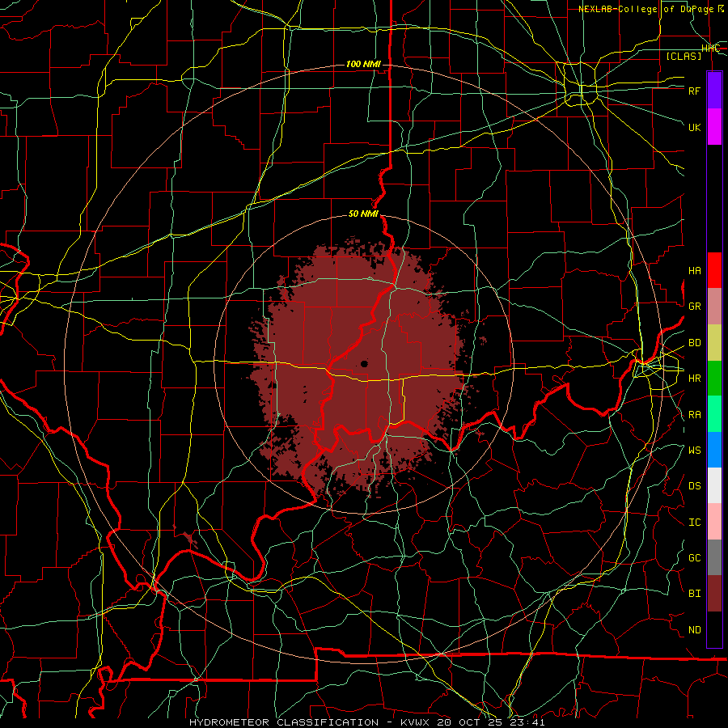Click the GC legend label
Viewport: 728px width, 728px height.
pos(694,558)
